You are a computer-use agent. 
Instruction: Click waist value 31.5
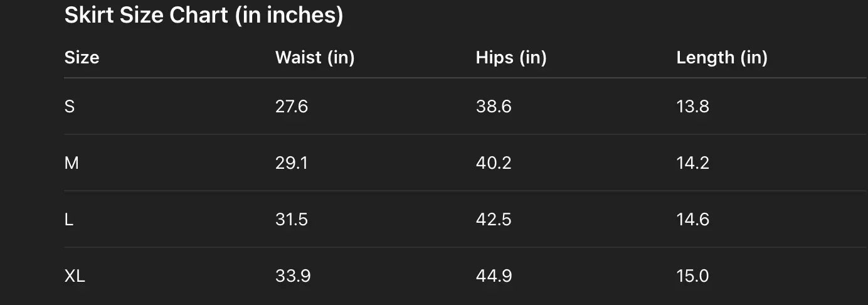click(x=292, y=220)
